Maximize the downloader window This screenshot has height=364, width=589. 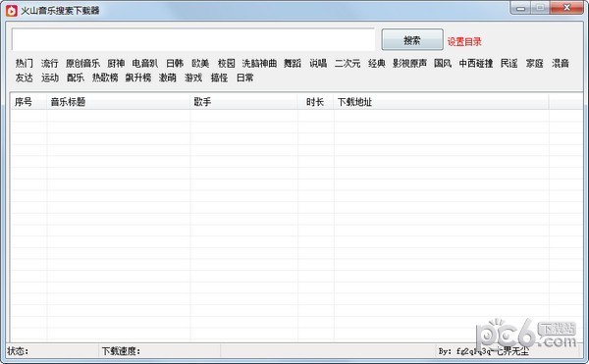(x=540, y=8)
